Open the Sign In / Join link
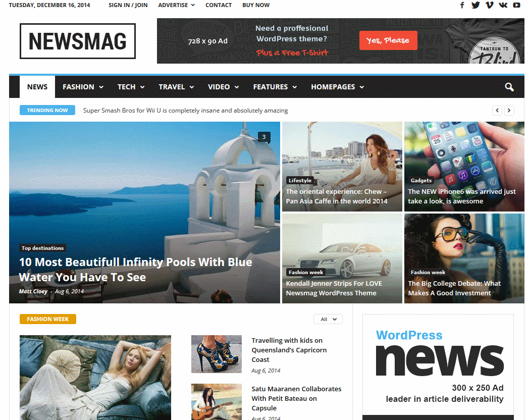The height and width of the screenshot is (420, 529). click(x=128, y=5)
